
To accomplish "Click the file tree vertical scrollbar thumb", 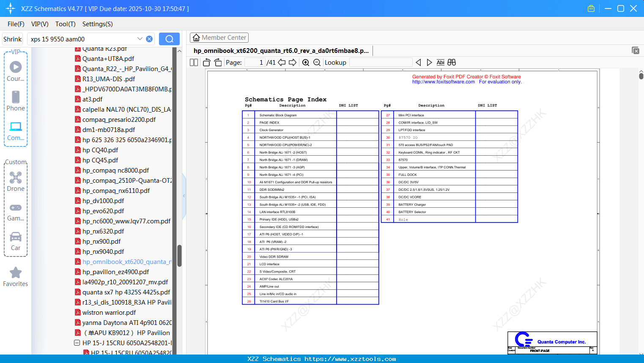I will [x=179, y=256].
